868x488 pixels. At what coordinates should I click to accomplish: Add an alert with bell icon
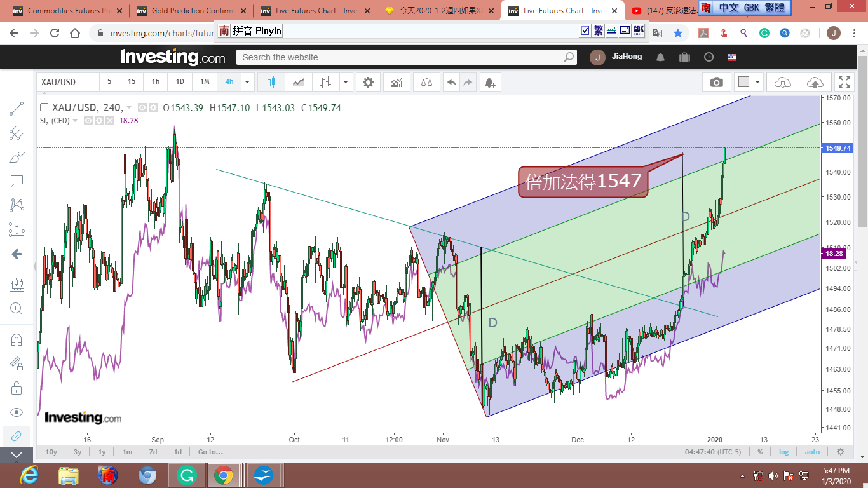489,82
